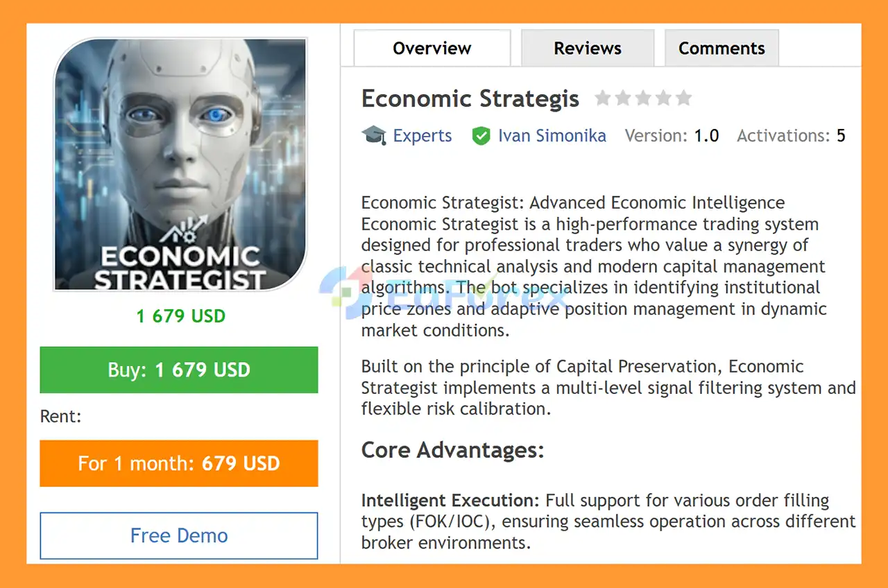The image size is (888, 588).
Task: Download the Free Demo
Action: pyautogui.click(x=179, y=535)
